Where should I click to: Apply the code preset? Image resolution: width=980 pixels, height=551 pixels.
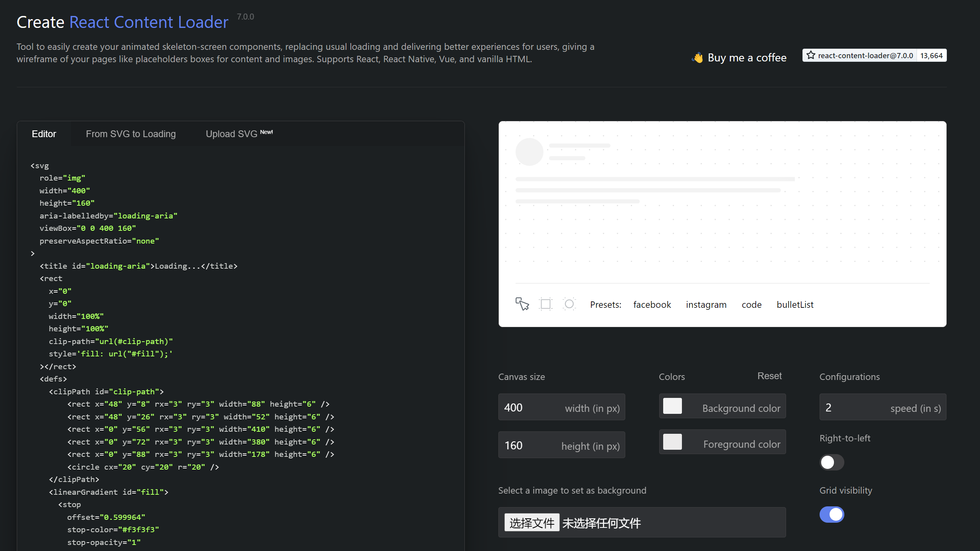(x=751, y=304)
